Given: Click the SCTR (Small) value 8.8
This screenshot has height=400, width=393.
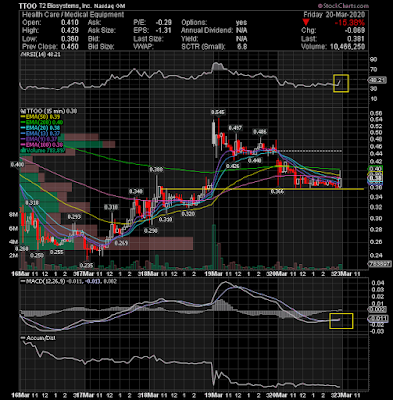Looking at the screenshot, I should tap(242, 47).
